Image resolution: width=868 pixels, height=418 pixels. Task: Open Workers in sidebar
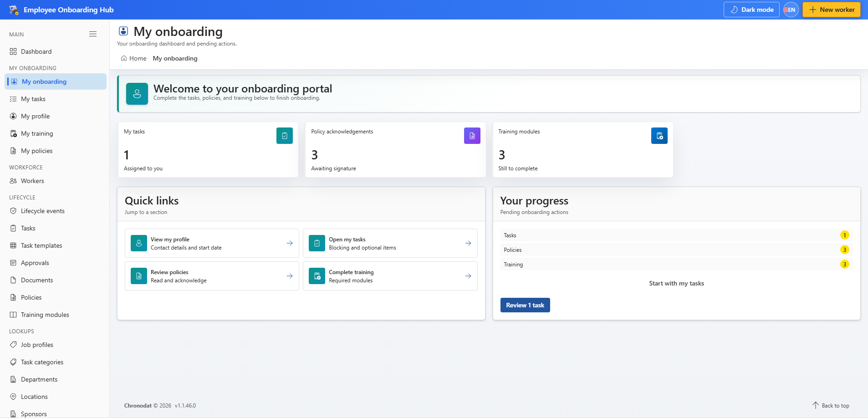pos(56,181)
